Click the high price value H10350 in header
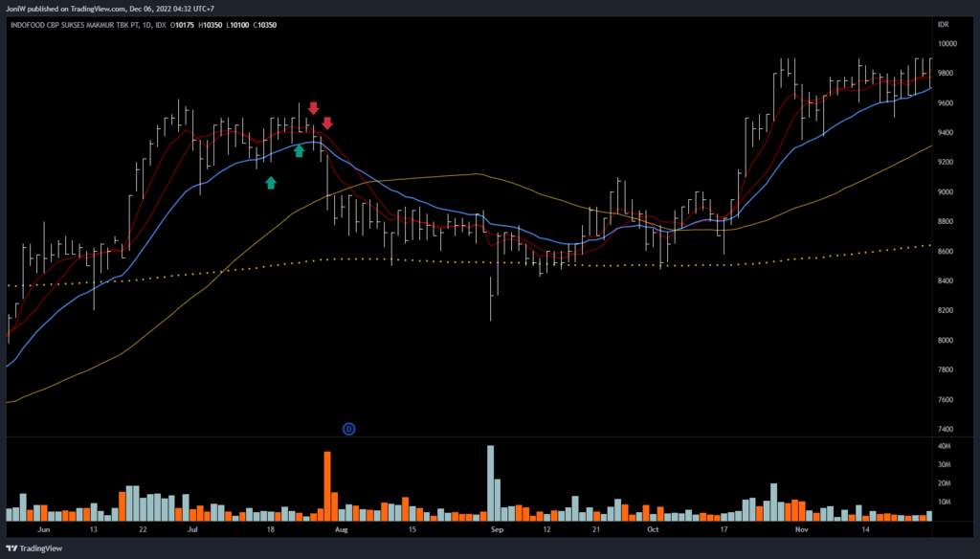Screen dimensions: 980x559 (x=206, y=24)
